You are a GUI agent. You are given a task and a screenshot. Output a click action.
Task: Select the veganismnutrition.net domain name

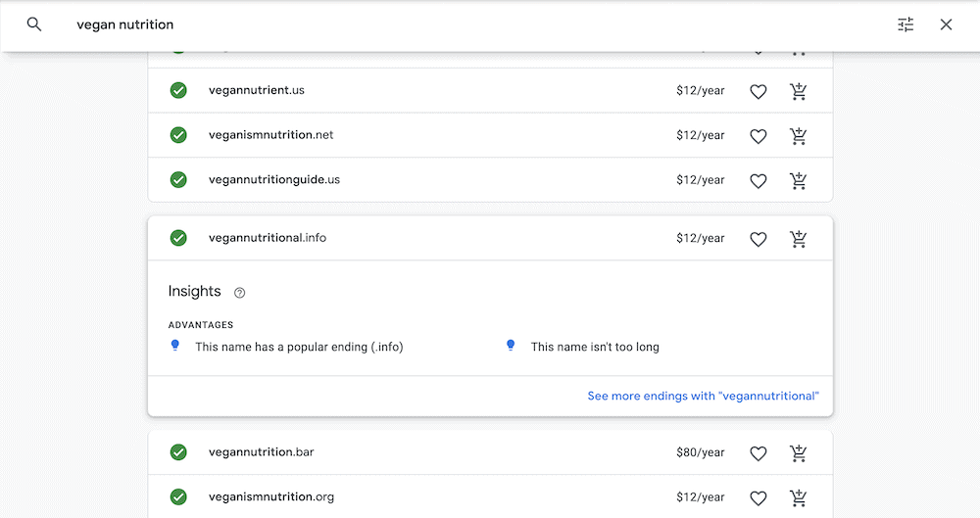(270, 135)
